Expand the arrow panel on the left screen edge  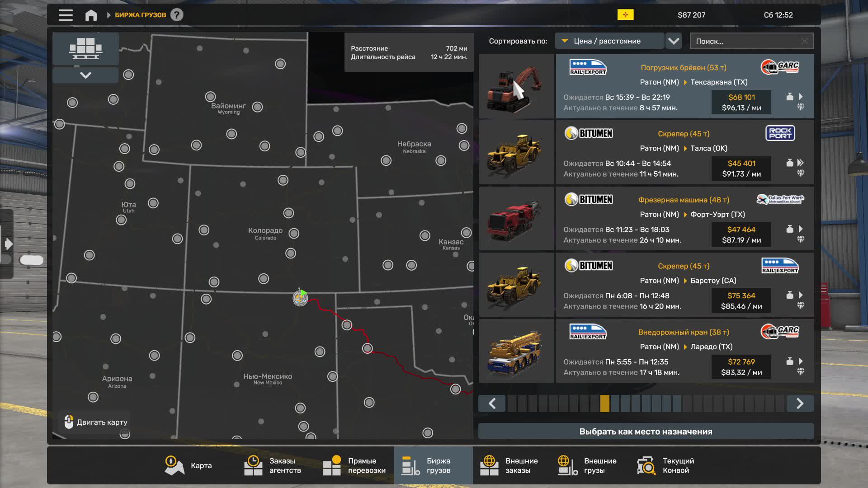click(9, 244)
